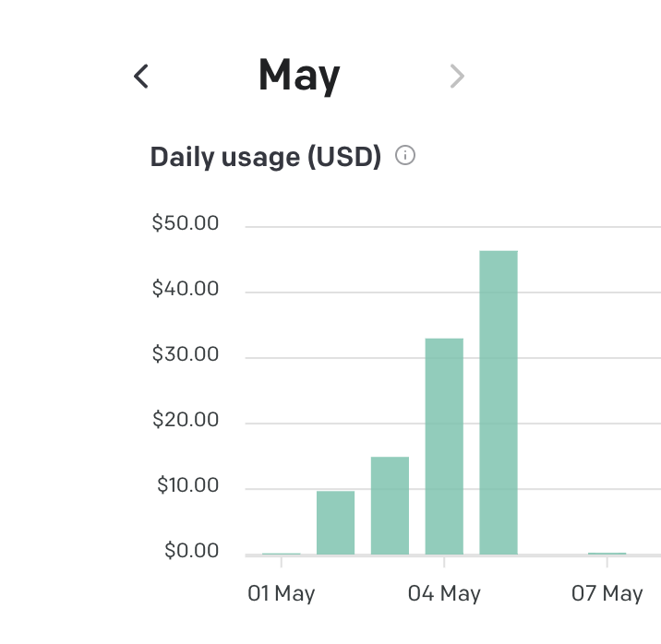Click the $0.00 y-axis label

click(191, 550)
